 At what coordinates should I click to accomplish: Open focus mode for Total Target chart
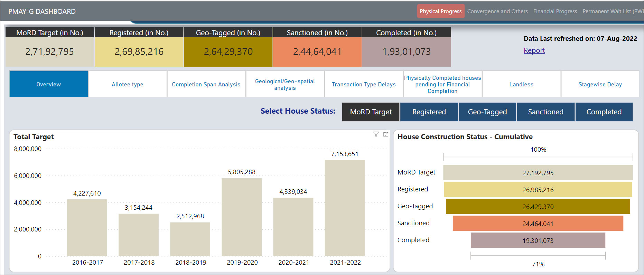pos(386,134)
